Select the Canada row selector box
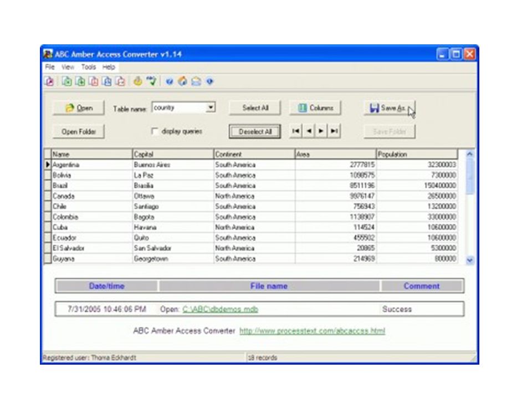 click(48, 196)
